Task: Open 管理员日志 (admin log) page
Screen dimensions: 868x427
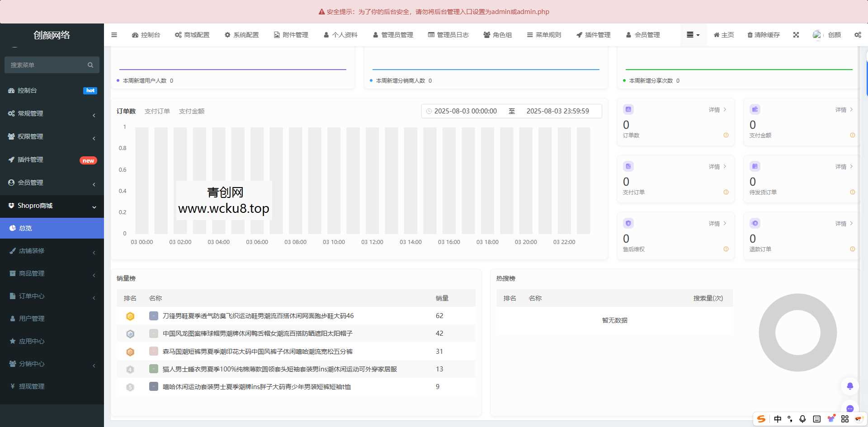Action: [x=448, y=35]
